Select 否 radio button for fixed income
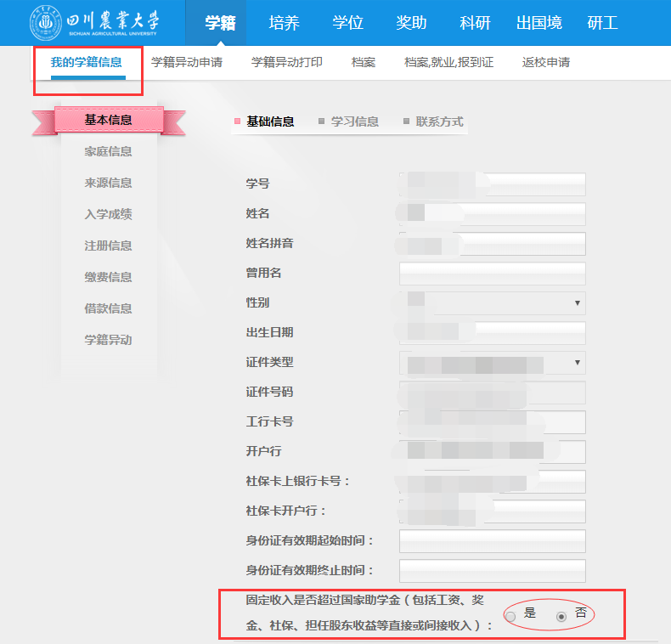 coord(561,616)
